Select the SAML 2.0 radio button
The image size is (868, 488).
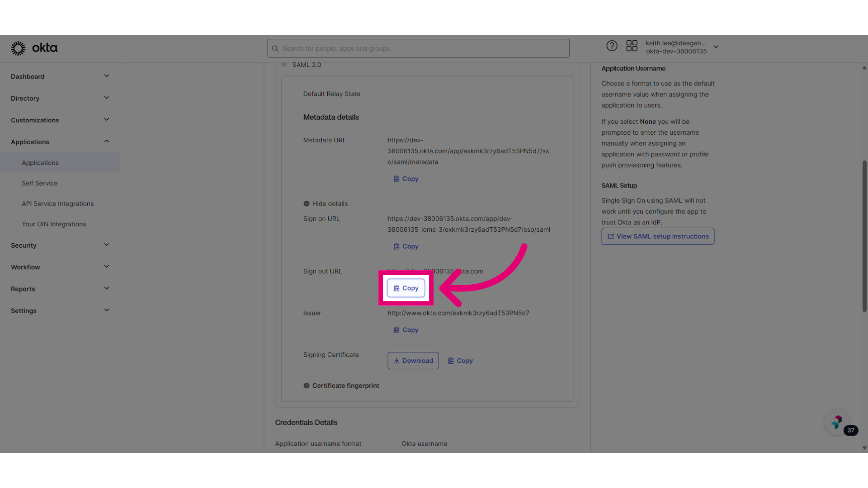point(284,65)
